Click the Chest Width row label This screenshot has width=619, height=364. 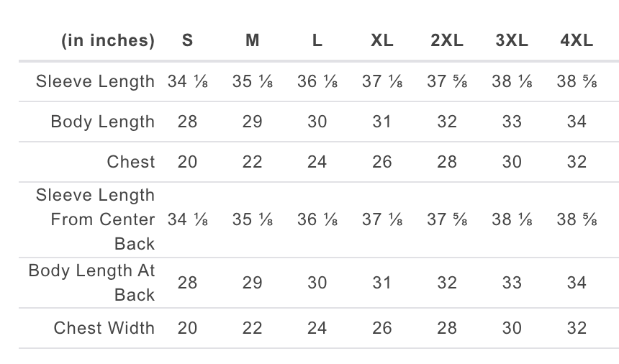[104, 328]
